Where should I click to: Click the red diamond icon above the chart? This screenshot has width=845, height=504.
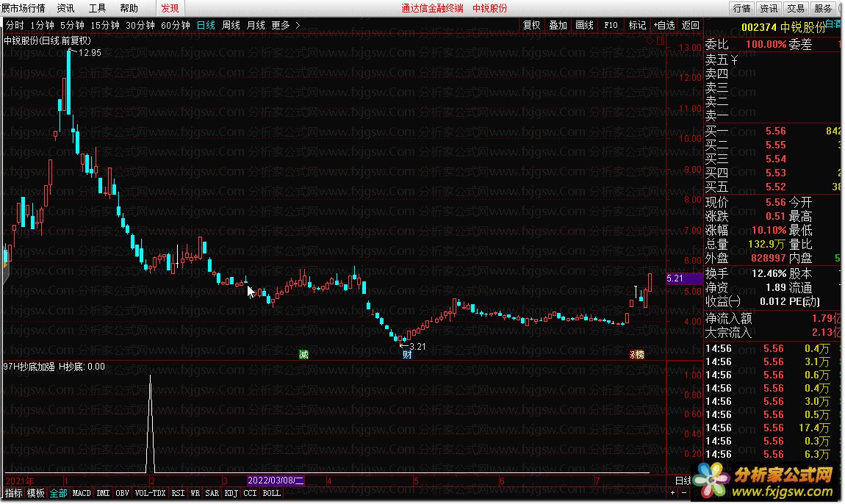(x=650, y=40)
